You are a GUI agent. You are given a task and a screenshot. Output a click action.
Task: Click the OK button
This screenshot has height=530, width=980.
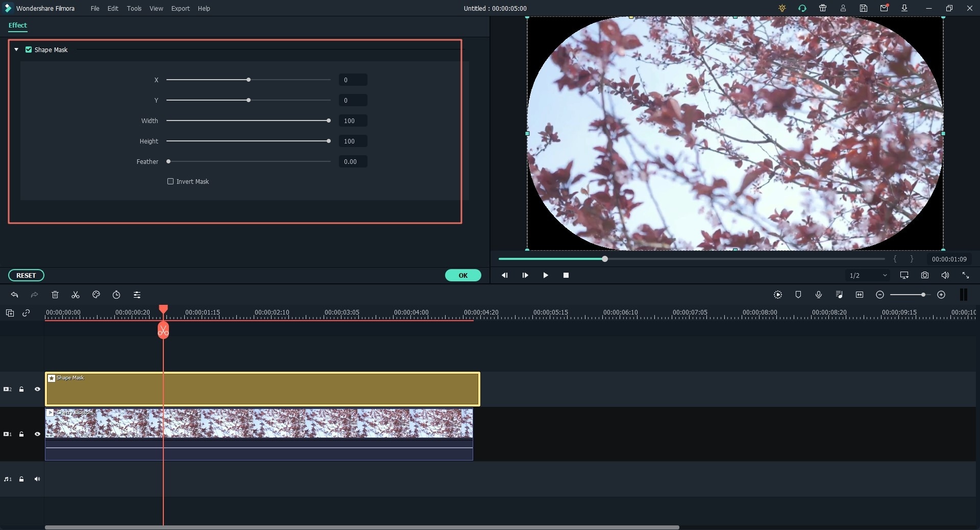pyautogui.click(x=463, y=275)
